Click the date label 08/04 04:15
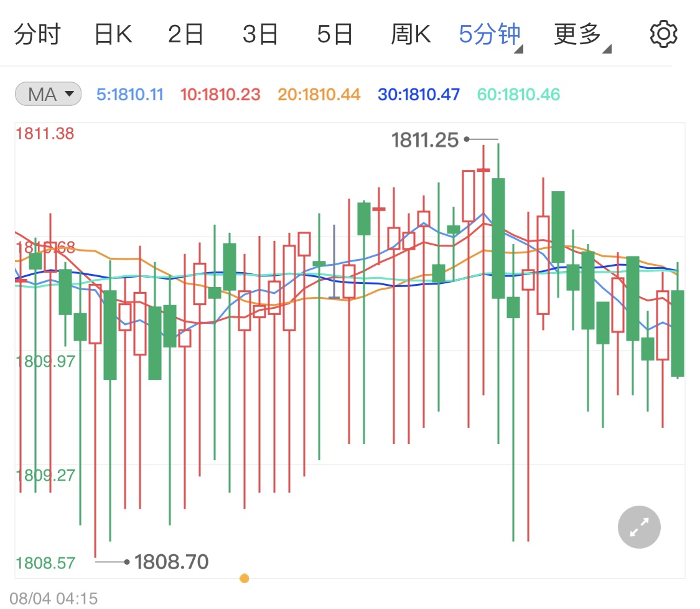 click(54, 598)
